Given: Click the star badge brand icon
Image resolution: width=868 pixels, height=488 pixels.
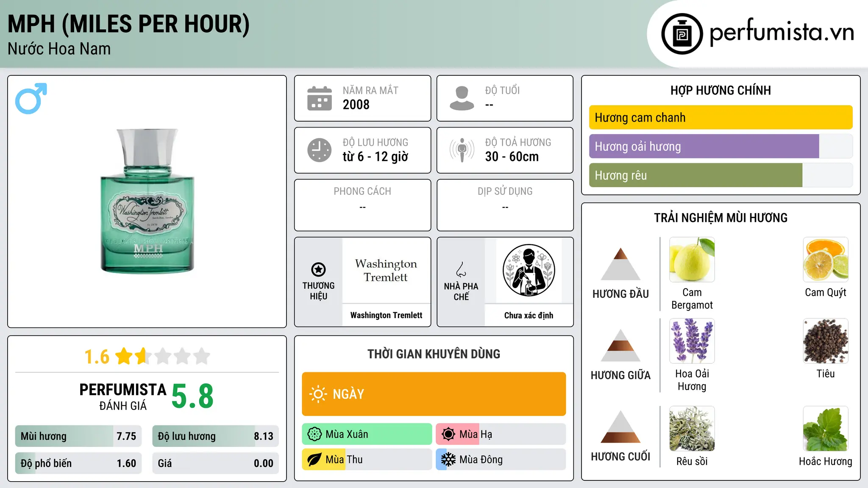Looking at the screenshot, I should (318, 269).
